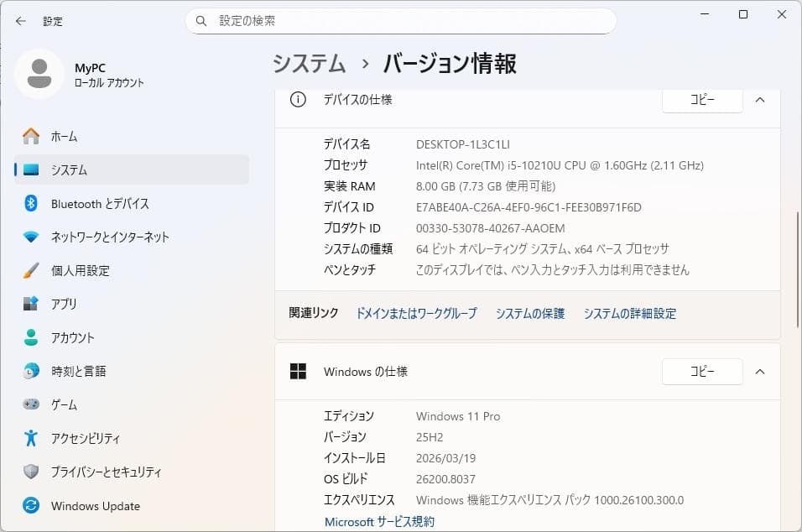Copy the device specifications with コピー

coord(702,100)
